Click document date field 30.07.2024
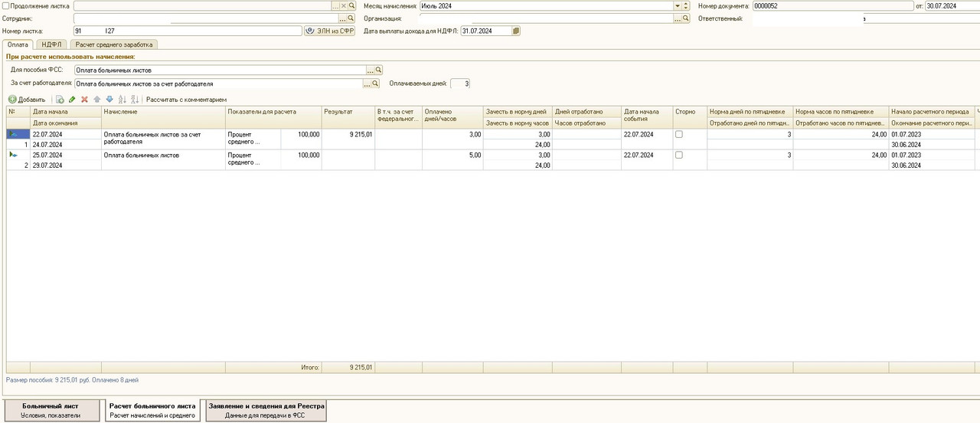 point(952,5)
